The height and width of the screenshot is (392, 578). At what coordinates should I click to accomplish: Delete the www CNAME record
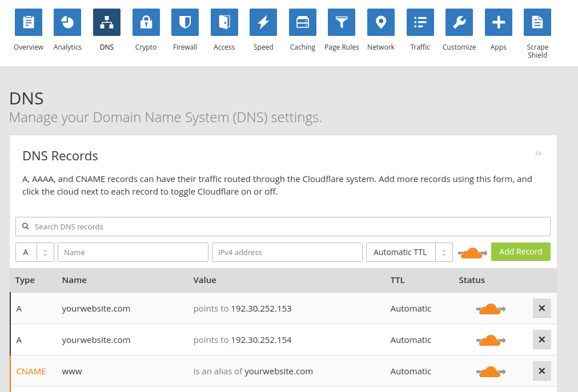click(541, 371)
